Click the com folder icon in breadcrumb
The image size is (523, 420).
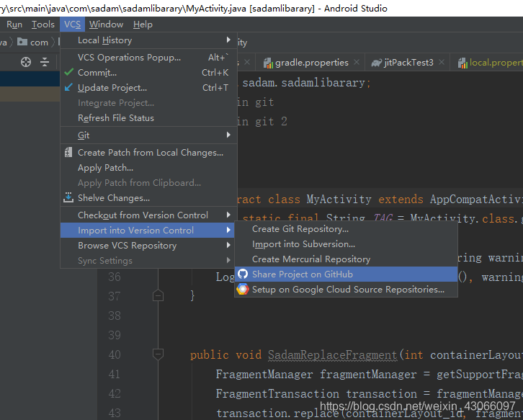pos(22,42)
